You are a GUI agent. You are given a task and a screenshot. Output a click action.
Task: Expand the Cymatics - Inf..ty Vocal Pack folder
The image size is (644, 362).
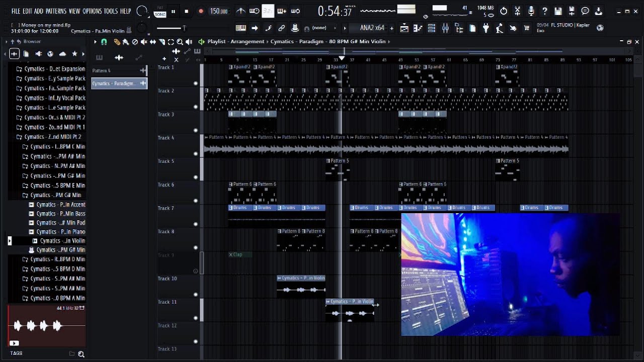(x=50, y=98)
